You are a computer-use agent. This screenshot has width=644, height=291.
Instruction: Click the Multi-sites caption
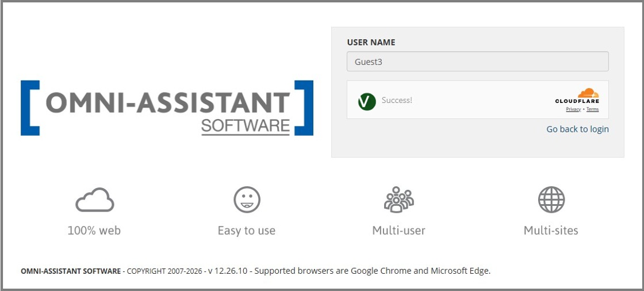click(x=551, y=231)
